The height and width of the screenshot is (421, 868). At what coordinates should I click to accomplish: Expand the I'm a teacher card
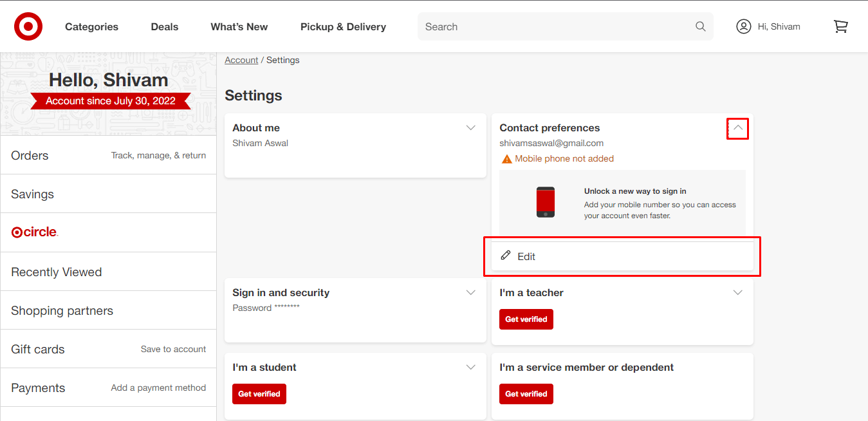point(738,292)
